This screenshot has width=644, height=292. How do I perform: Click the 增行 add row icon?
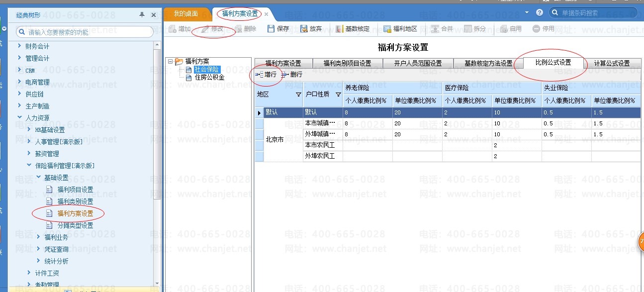[x=259, y=75]
